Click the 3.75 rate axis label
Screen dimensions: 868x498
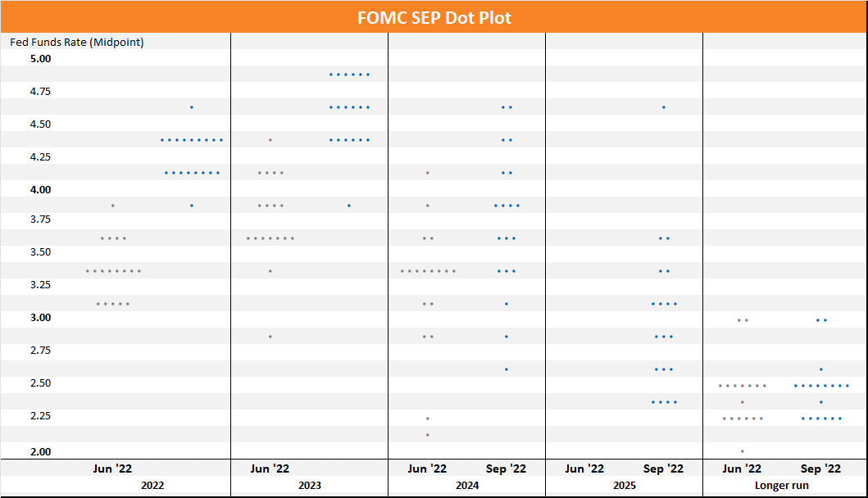pyautogui.click(x=40, y=220)
